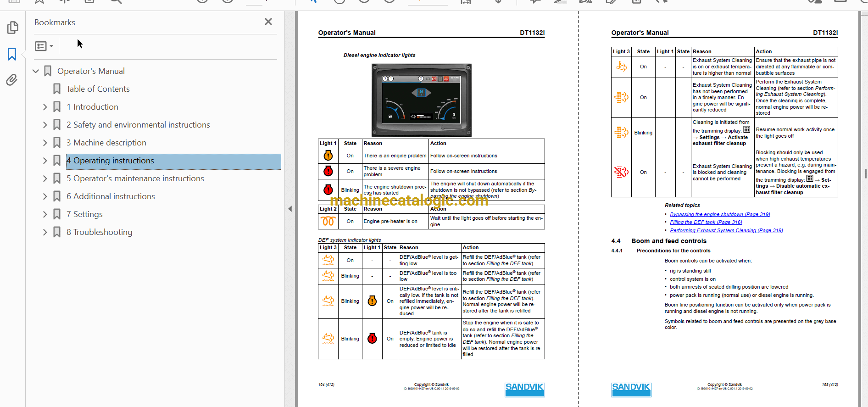Open the 6 Additional instructions bookmark

click(111, 196)
